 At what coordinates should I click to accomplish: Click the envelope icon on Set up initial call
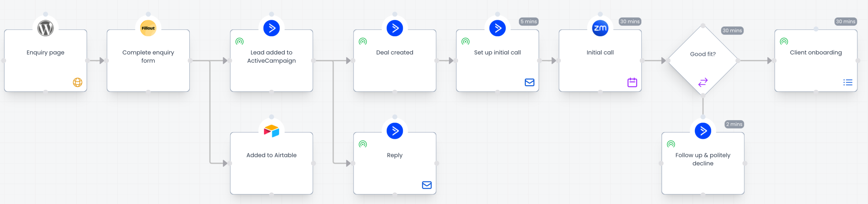tap(529, 82)
